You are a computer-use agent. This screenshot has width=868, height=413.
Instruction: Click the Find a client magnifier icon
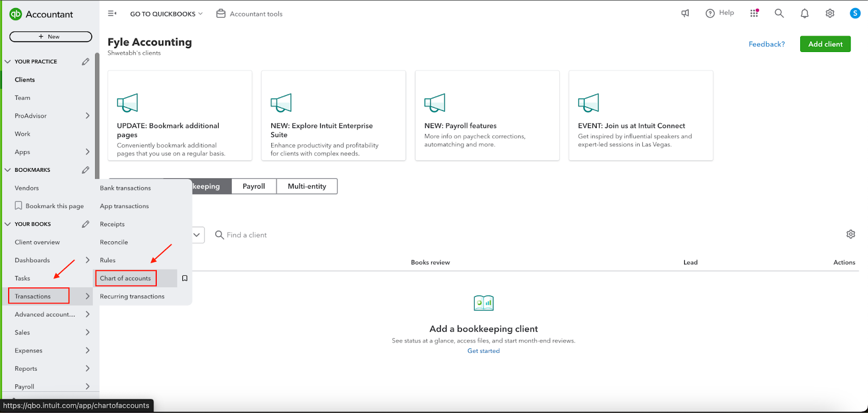pyautogui.click(x=219, y=235)
